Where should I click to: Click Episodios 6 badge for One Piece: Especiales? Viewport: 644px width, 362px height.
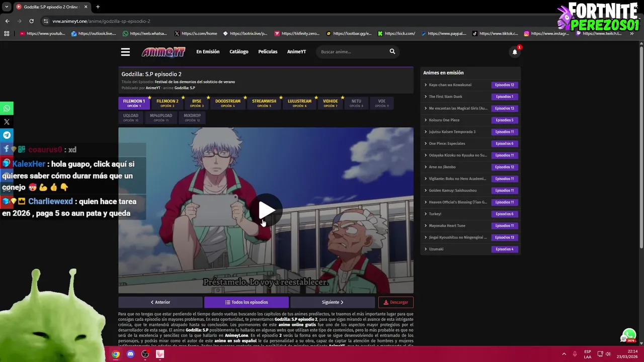coord(505,143)
